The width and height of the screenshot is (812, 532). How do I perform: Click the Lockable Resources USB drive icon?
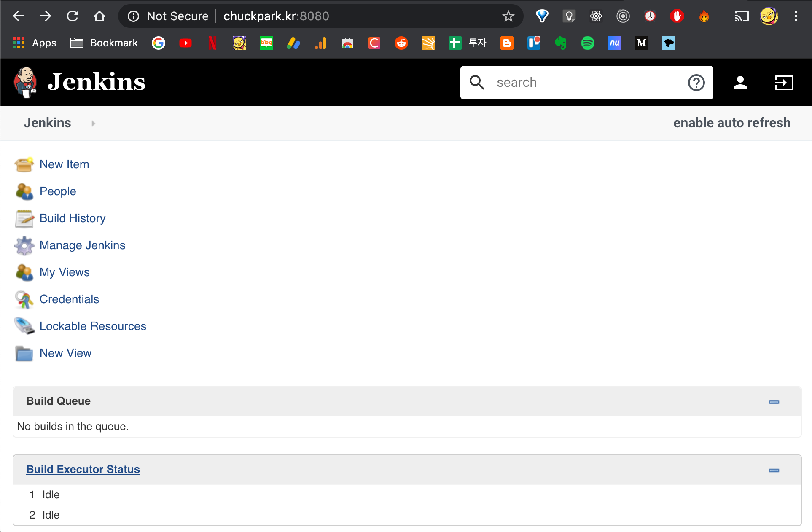point(24,326)
